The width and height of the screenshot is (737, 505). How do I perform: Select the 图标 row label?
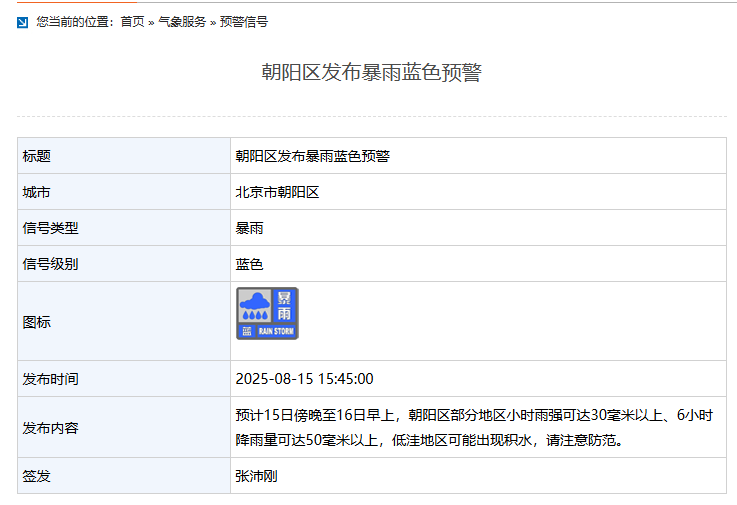(x=37, y=322)
